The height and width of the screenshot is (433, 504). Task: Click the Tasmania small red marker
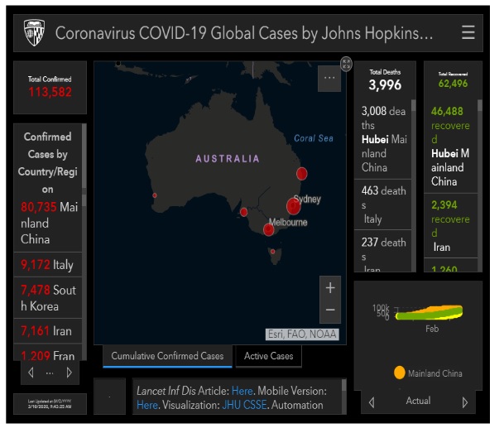(x=272, y=252)
